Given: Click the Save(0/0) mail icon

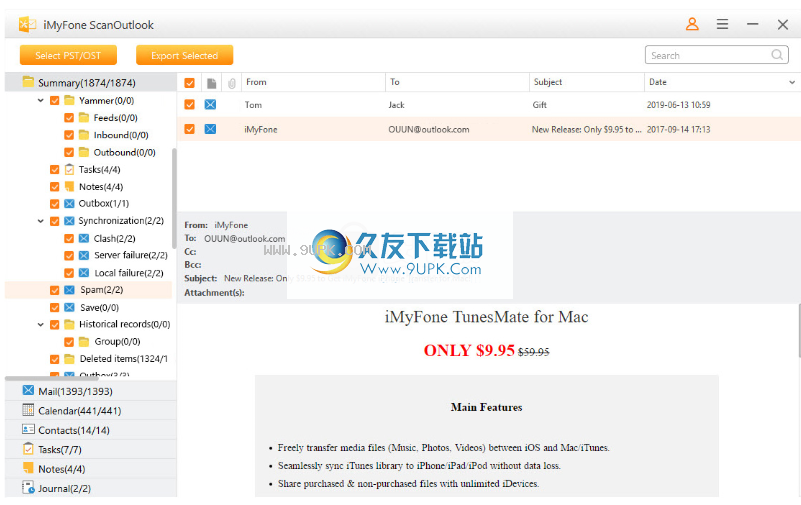Looking at the screenshot, I should click(69, 307).
